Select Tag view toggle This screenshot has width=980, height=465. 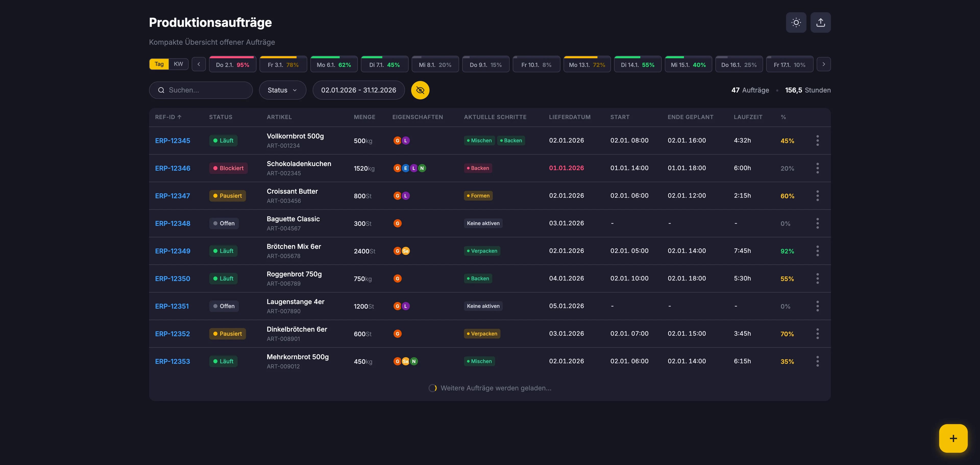click(x=159, y=64)
